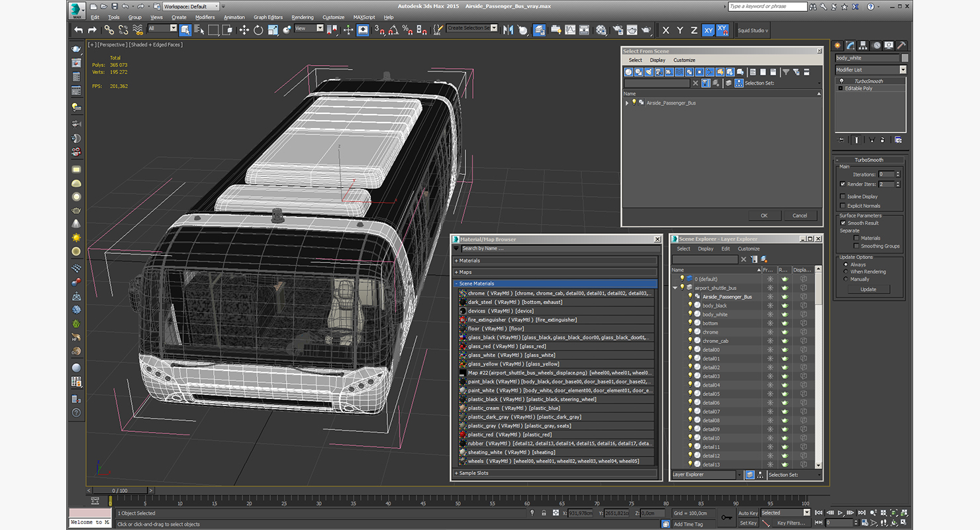The height and width of the screenshot is (530, 980).
Task: Open the Material Editor icon
Action: [x=601, y=30]
